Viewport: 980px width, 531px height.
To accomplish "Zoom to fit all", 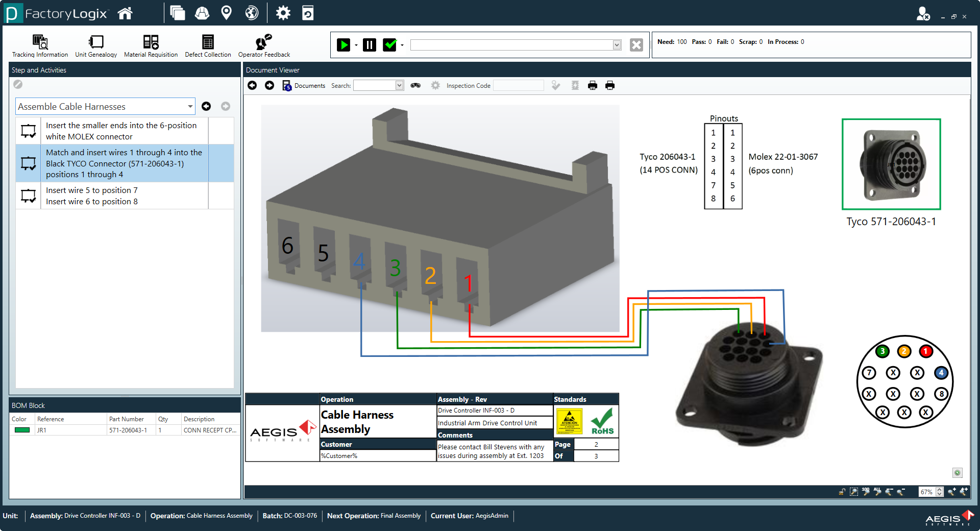I will coord(877,492).
